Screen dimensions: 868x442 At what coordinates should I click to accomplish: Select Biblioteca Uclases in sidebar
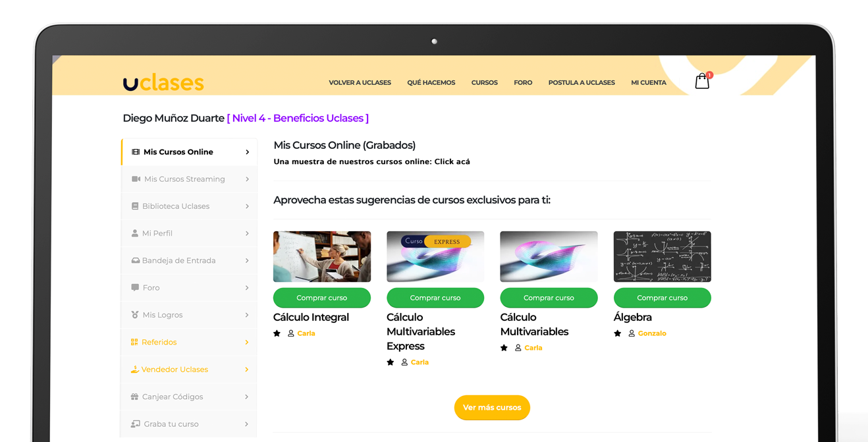190,206
